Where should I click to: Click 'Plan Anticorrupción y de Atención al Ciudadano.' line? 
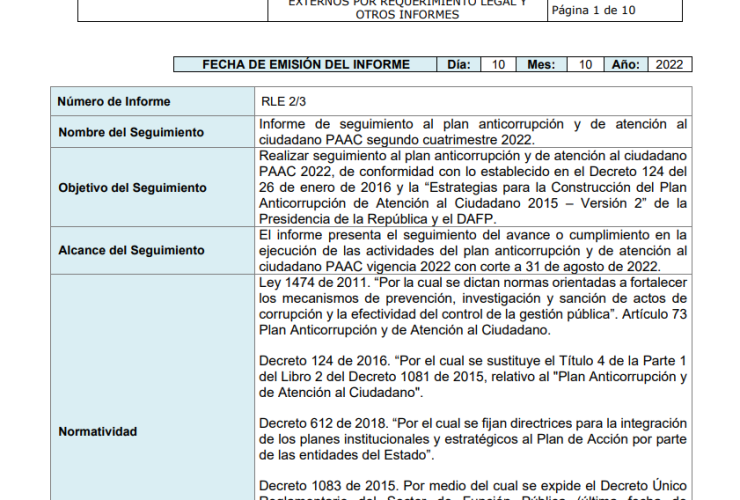[x=405, y=330]
